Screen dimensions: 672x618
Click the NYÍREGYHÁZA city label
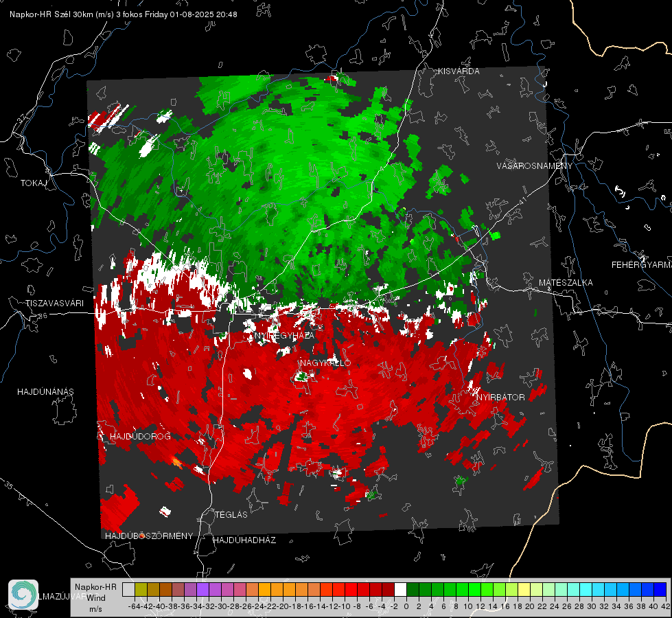coord(285,336)
